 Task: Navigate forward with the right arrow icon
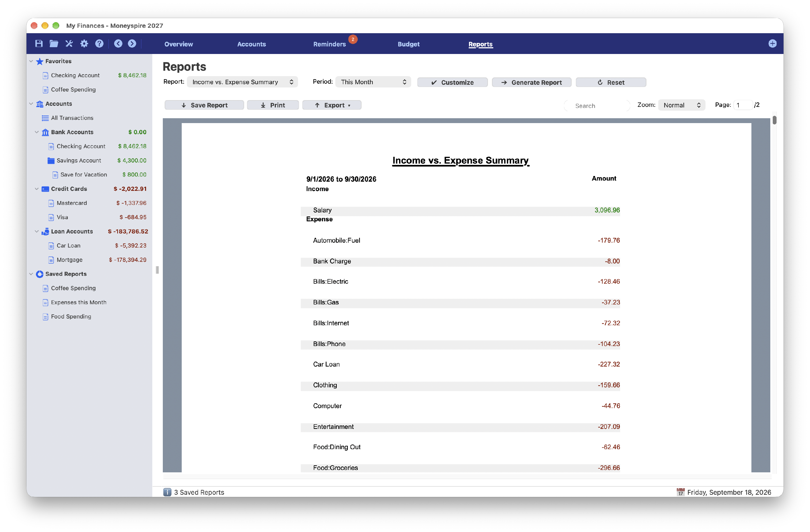click(132, 43)
